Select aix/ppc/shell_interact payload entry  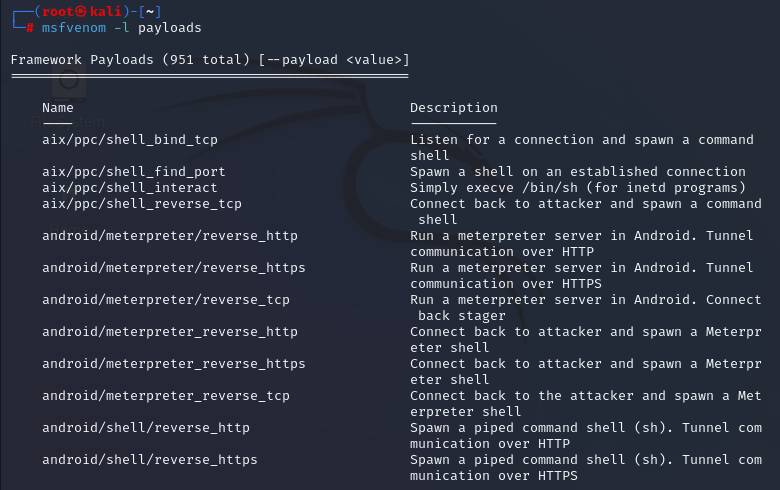click(130, 188)
